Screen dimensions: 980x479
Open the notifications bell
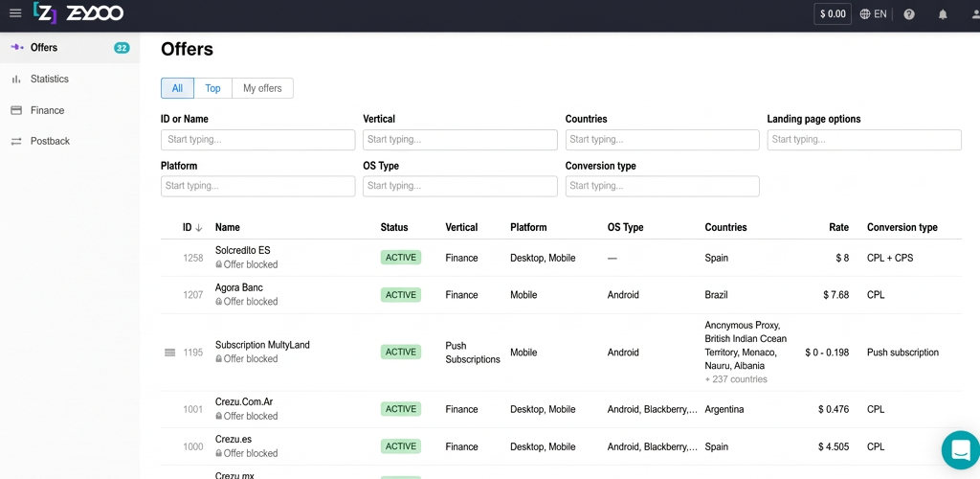[x=943, y=13]
